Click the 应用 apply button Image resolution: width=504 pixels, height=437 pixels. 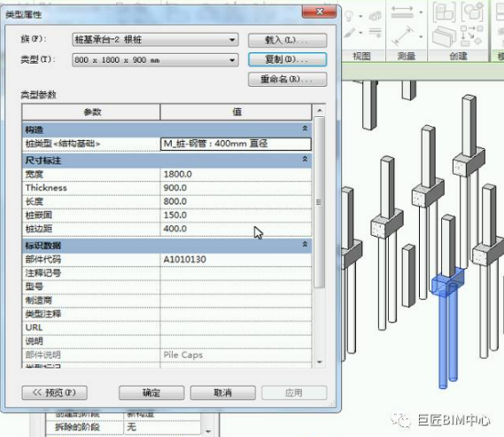tap(294, 393)
